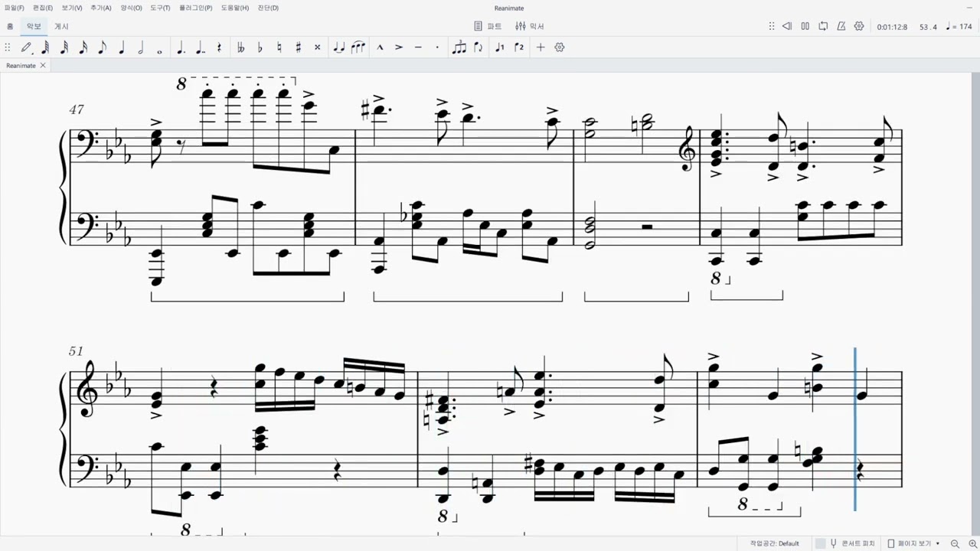The width and height of the screenshot is (980, 551).
Task: Add tenuto articulation
Action: [418, 47]
